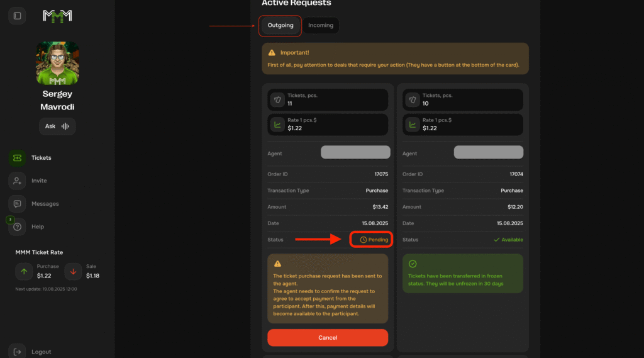Switch to the Incoming tab

[x=321, y=26]
